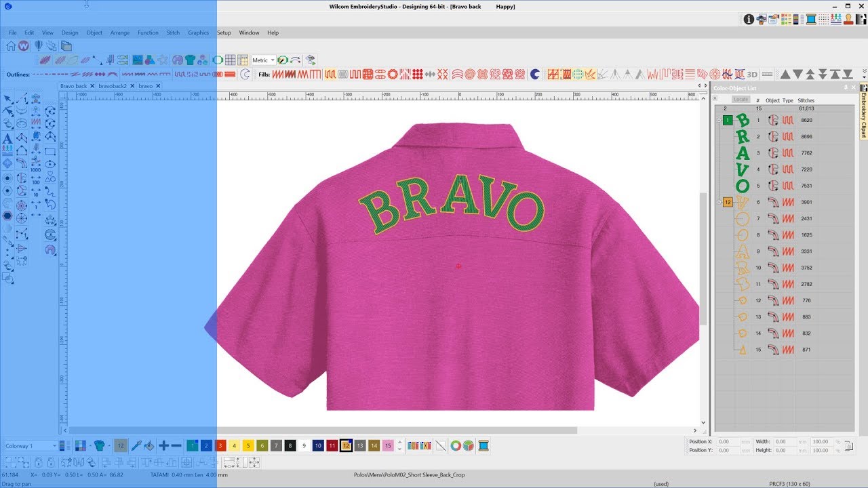The height and width of the screenshot is (488, 868).
Task: Click the color picker eyedropper icon
Action: point(136,446)
